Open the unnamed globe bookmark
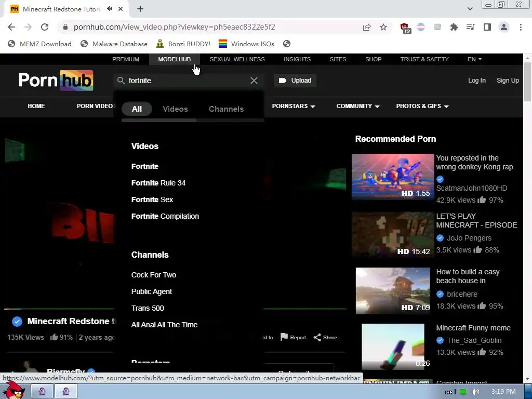Screen dimensions: 532x399 [287, 44]
